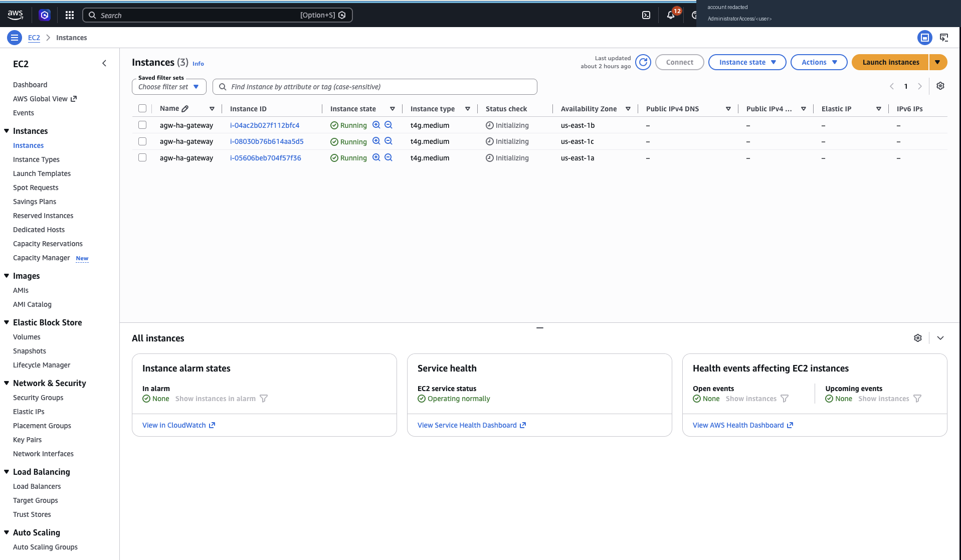Open Dashboard in EC2 sidebar
The height and width of the screenshot is (560, 961).
click(x=30, y=85)
